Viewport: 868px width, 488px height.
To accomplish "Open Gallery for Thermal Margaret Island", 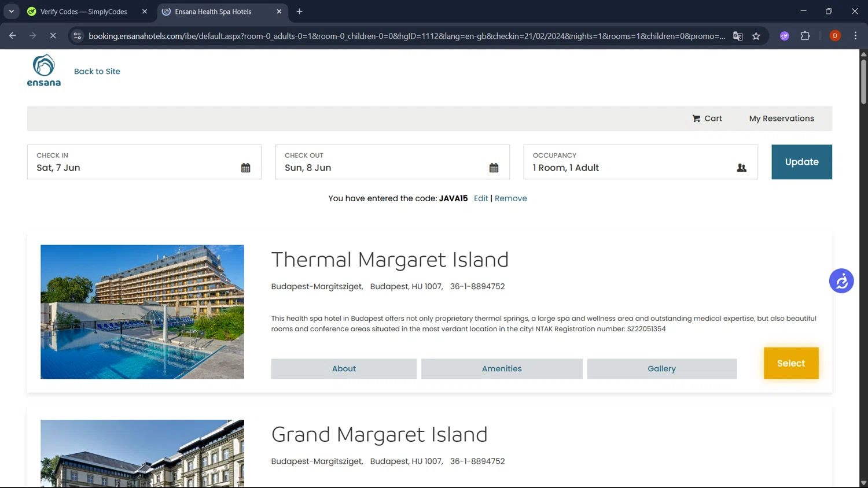I will tap(661, 369).
